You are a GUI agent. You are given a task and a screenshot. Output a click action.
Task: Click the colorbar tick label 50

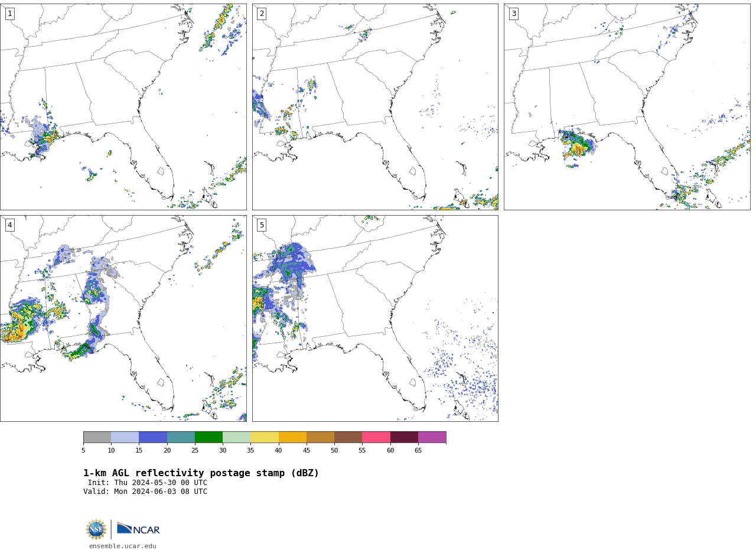point(334,450)
